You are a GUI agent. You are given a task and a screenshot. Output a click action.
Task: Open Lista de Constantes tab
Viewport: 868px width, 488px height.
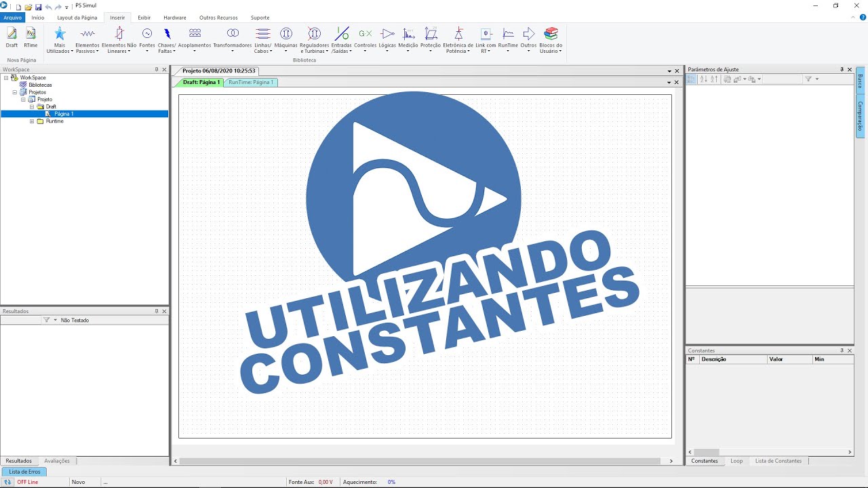(778, 461)
